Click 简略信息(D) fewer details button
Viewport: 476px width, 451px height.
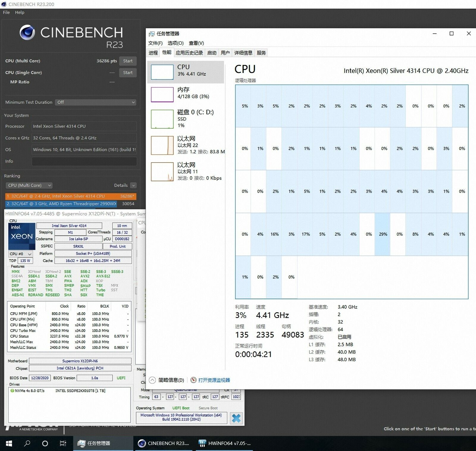tap(171, 380)
